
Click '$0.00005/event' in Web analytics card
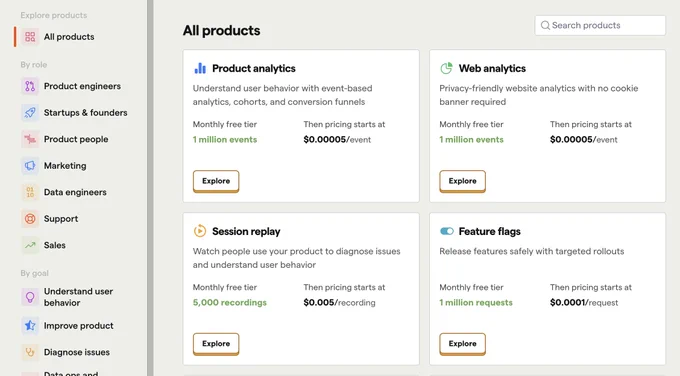click(x=584, y=140)
